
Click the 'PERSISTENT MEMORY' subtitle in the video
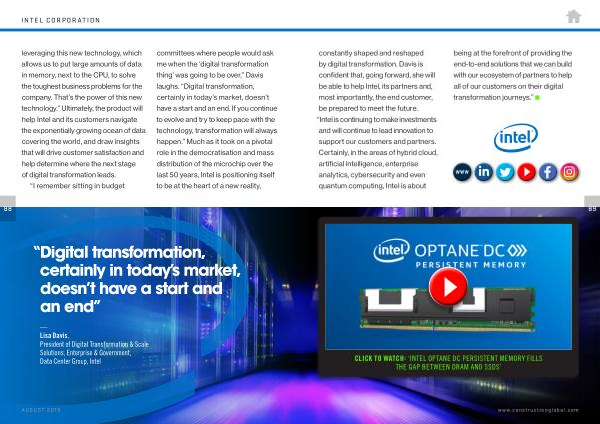click(471, 265)
